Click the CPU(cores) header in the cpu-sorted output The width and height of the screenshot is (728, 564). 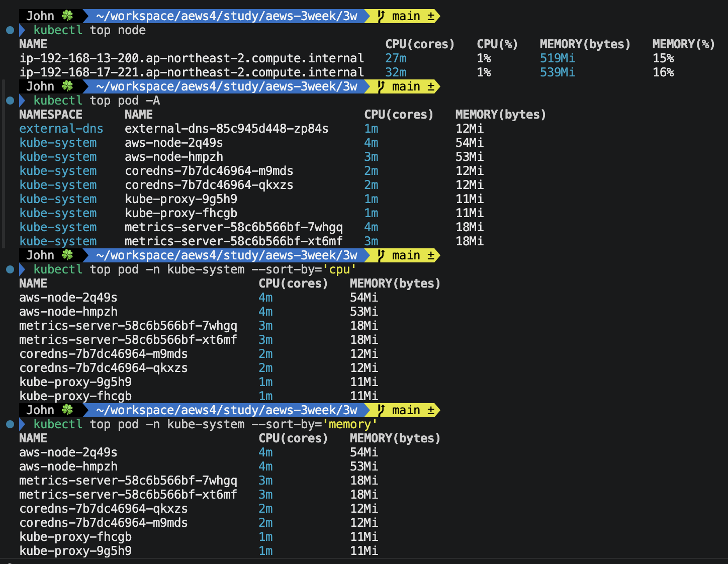[x=293, y=284]
